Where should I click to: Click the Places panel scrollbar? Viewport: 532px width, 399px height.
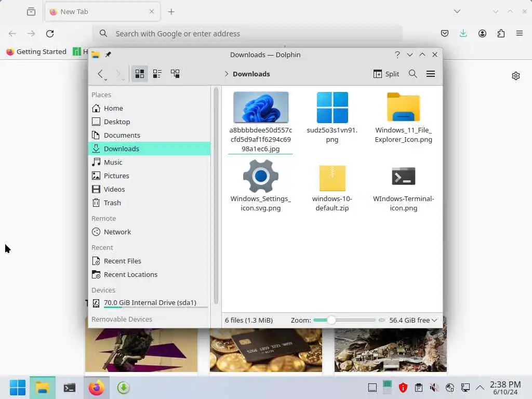(x=216, y=196)
